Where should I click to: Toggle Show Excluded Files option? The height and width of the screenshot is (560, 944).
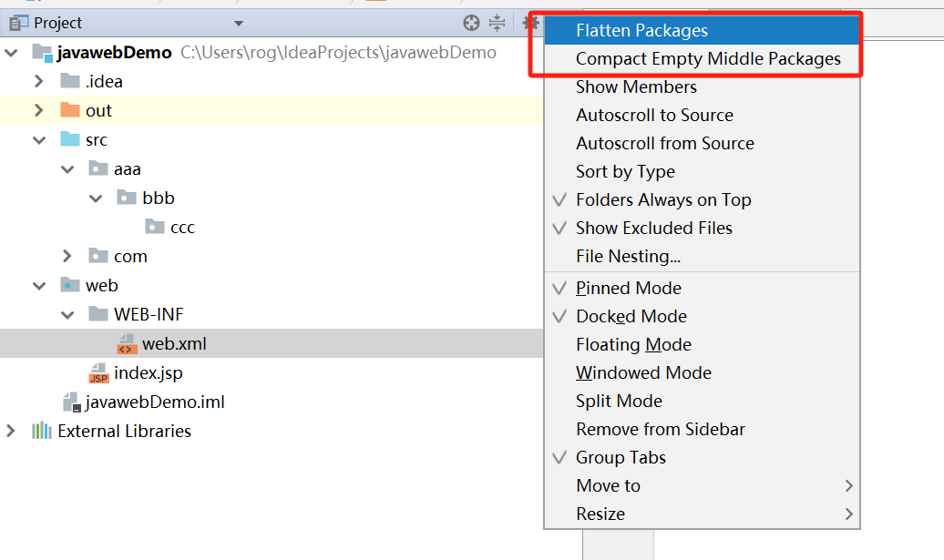(x=653, y=228)
